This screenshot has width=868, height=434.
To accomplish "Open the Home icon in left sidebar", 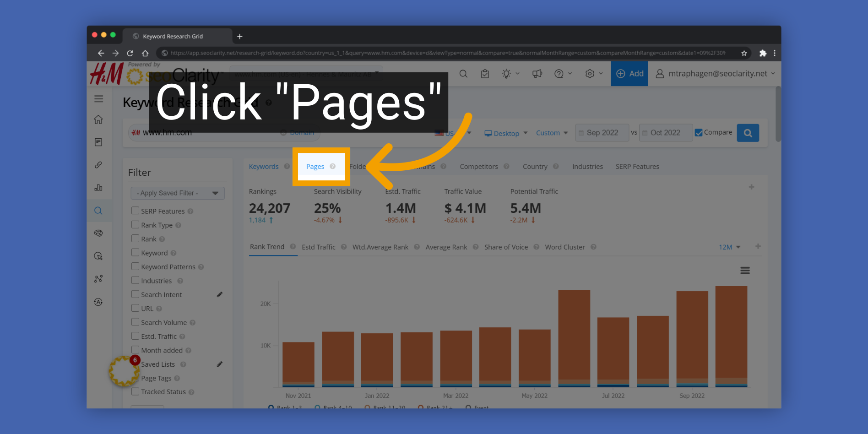I will point(98,120).
